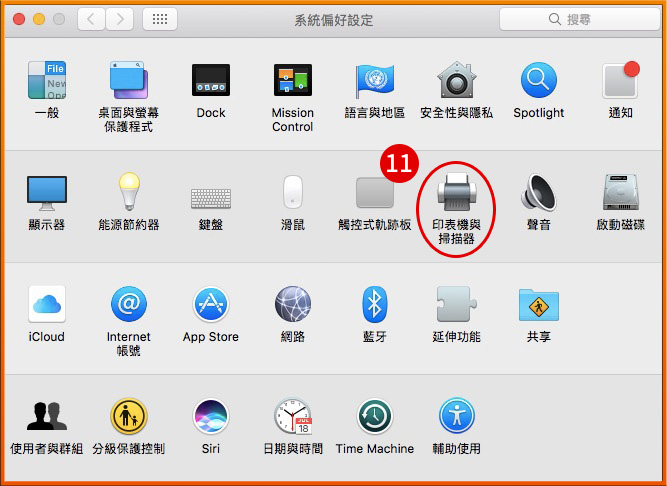
Task: Click the 搜尋 search field
Action: [580, 19]
